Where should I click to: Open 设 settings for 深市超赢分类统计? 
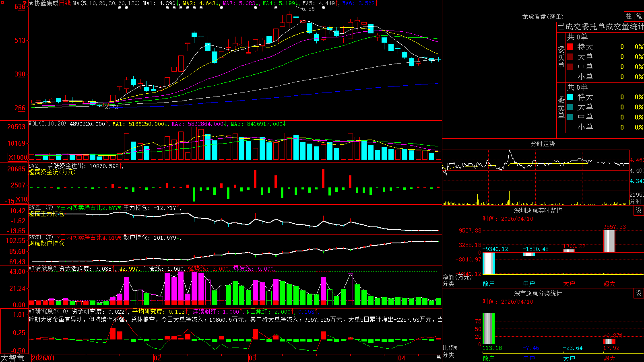[x=639, y=293]
